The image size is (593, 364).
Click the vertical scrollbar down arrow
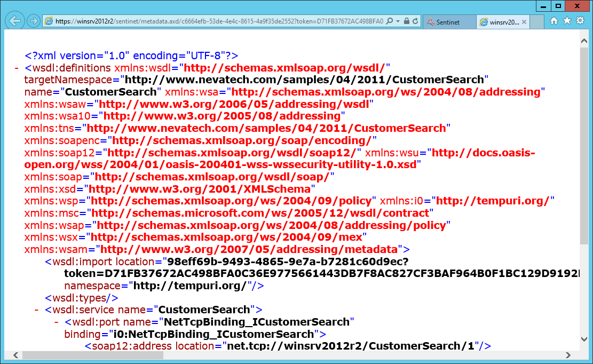tap(584, 338)
